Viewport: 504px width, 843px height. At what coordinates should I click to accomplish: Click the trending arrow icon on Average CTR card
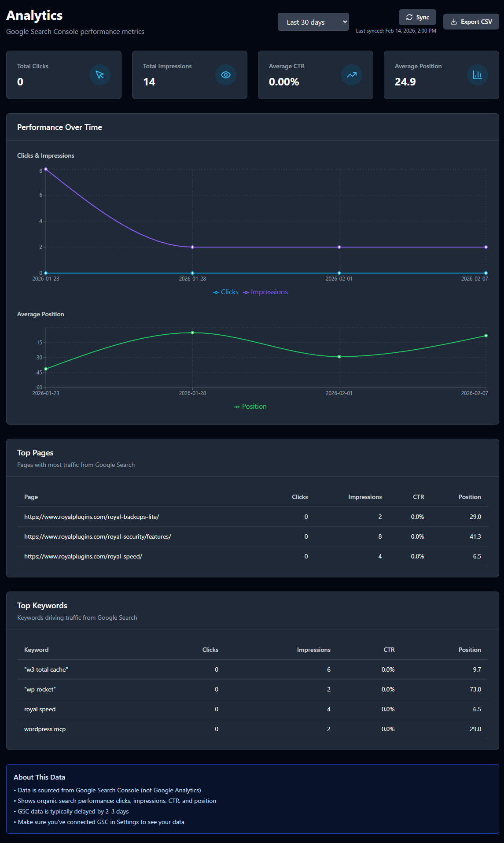351,75
